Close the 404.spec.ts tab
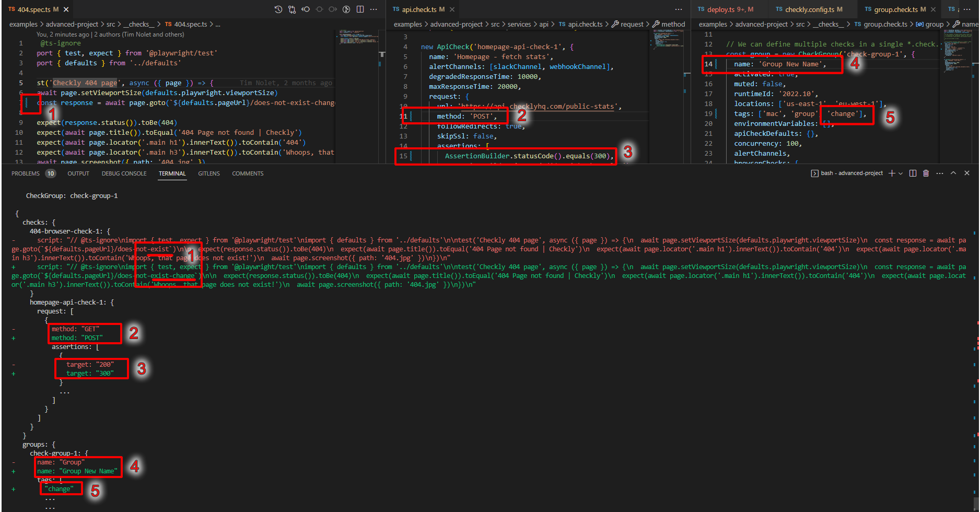The width and height of the screenshot is (980, 512). pyautogui.click(x=66, y=9)
